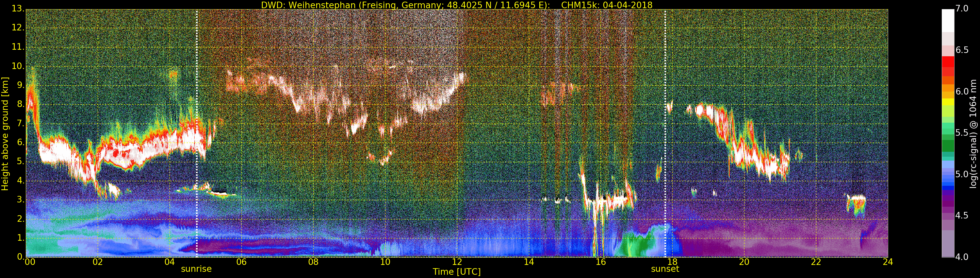Click time axis tick '00'

(x=30, y=262)
